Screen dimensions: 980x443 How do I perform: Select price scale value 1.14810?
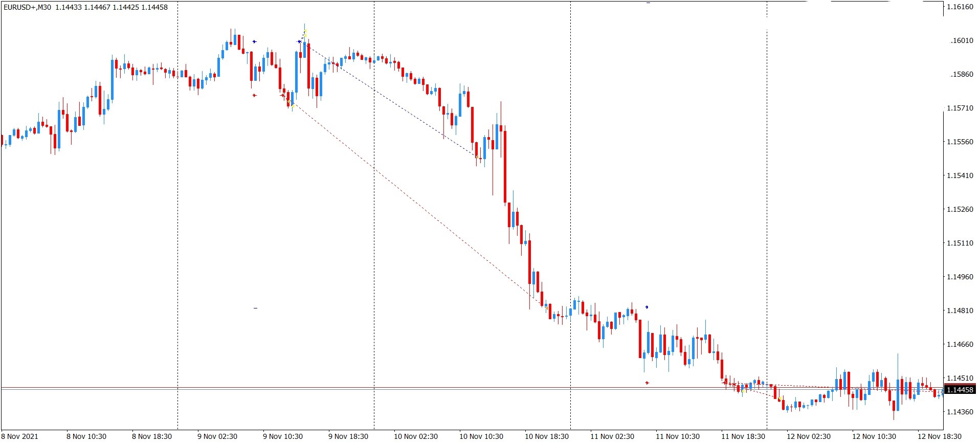click(960, 311)
